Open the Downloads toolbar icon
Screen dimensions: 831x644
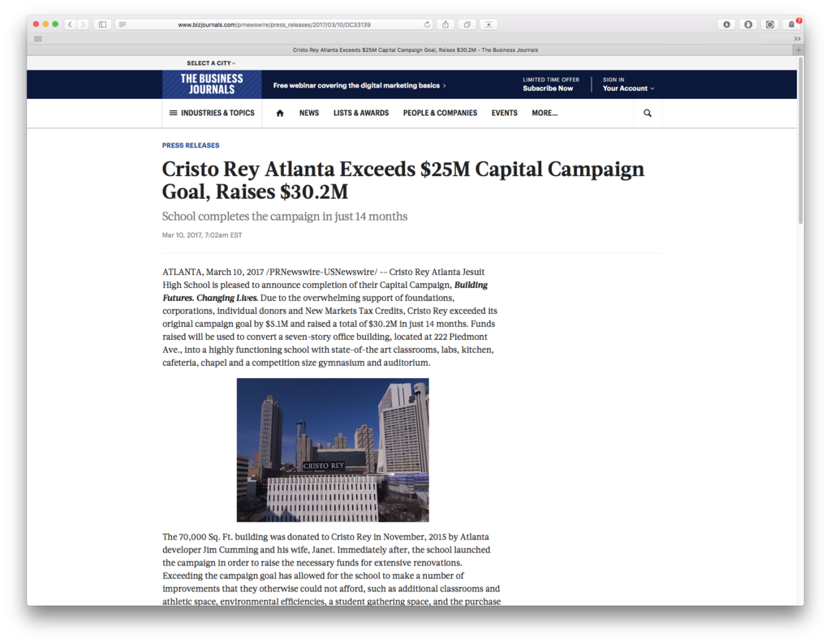point(726,24)
